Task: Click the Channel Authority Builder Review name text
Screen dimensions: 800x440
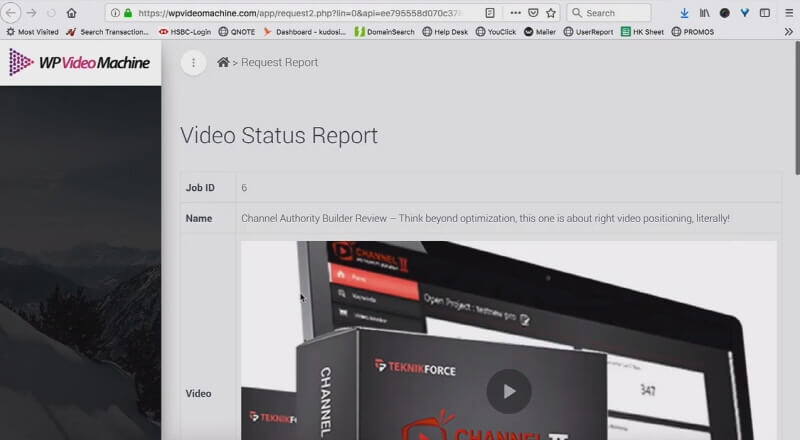Action: pyautogui.click(x=485, y=218)
